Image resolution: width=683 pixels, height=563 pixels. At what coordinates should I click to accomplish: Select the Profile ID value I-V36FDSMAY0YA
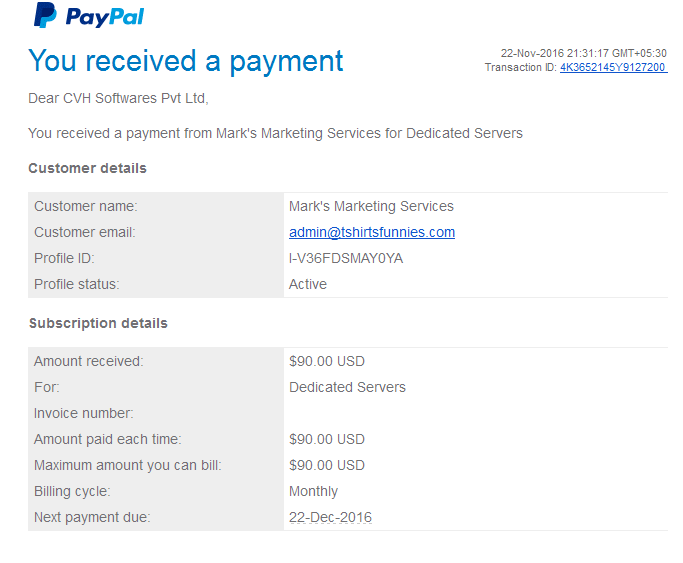point(346,258)
